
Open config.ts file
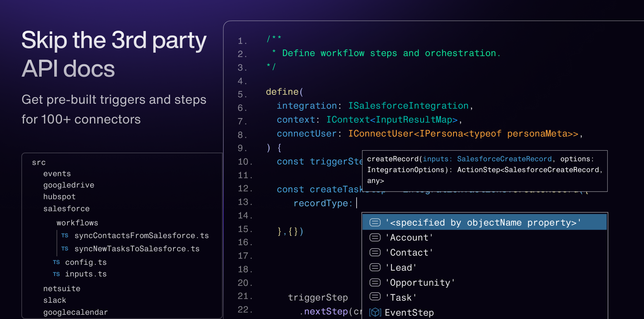[86, 262]
